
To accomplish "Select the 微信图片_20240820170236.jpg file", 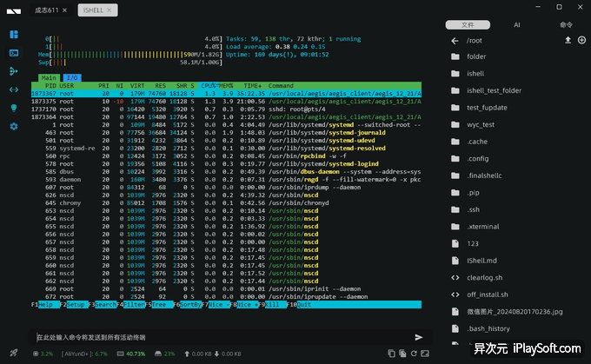I will 516,312.
